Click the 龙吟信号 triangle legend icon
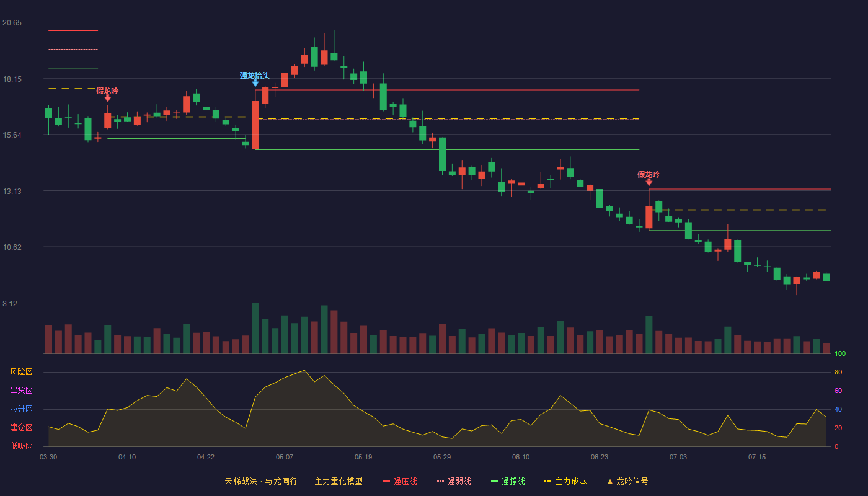This screenshot has width=868, height=496. click(610, 481)
